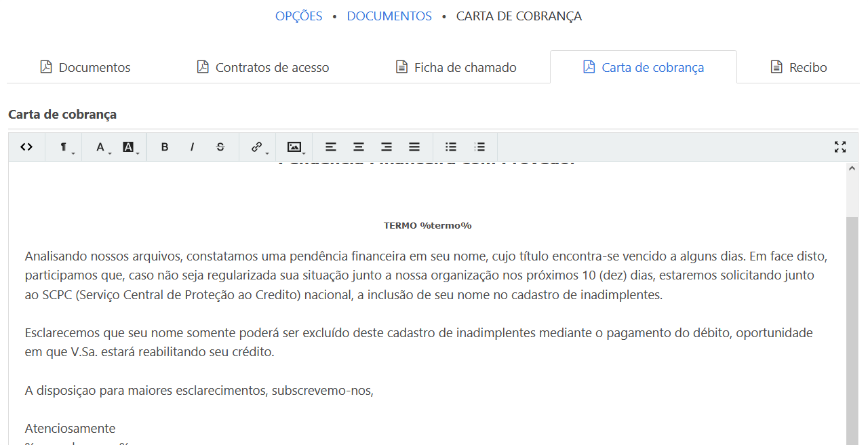Open the Recibo tab
Image resolution: width=868 pixels, height=445 pixels.
(798, 67)
